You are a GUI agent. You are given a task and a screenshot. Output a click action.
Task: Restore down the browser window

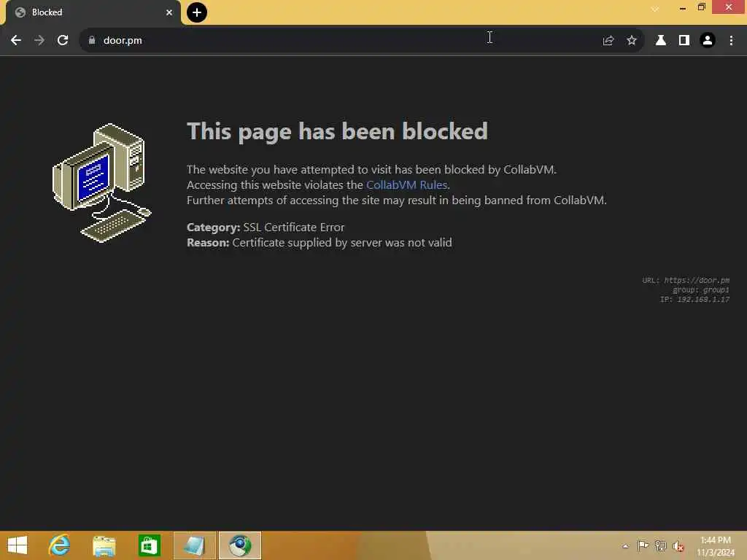point(701,7)
